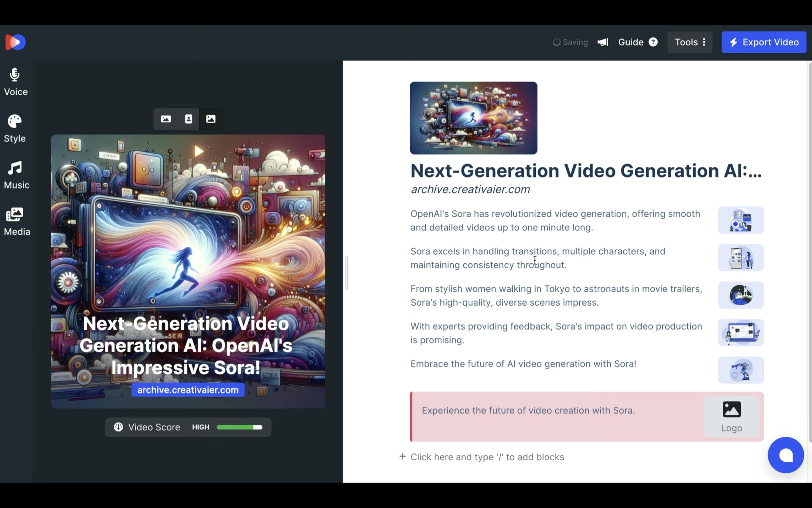The image size is (812, 508).
Task: Click the text 'With experts providing feedback'
Action: pyautogui.click(x=482, y=326)
